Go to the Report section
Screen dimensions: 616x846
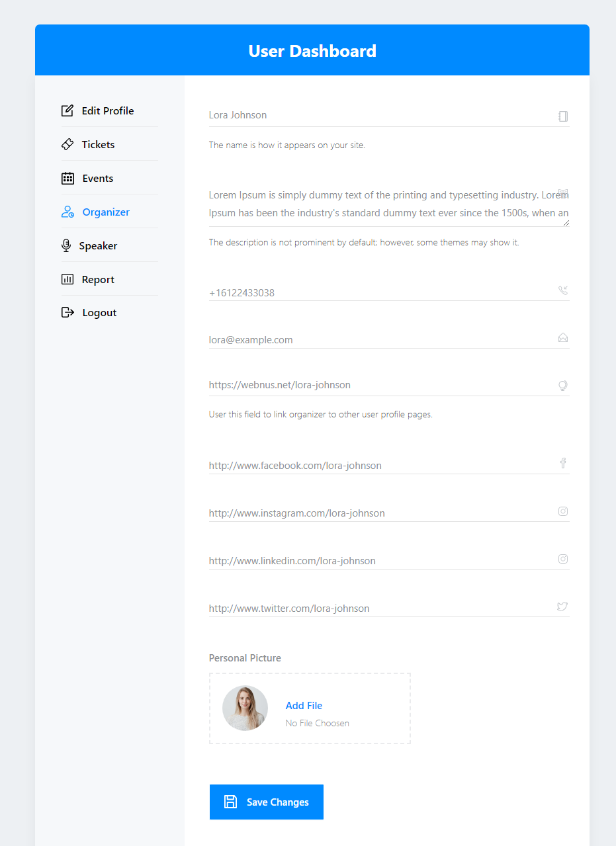[98, 279]
